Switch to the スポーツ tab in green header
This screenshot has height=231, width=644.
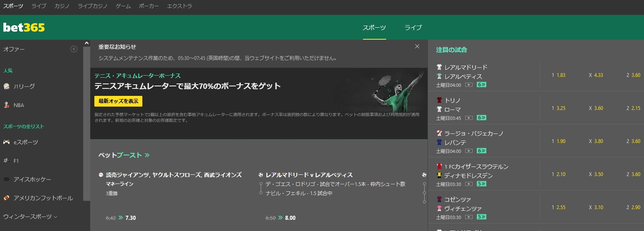tap(375, 28)
